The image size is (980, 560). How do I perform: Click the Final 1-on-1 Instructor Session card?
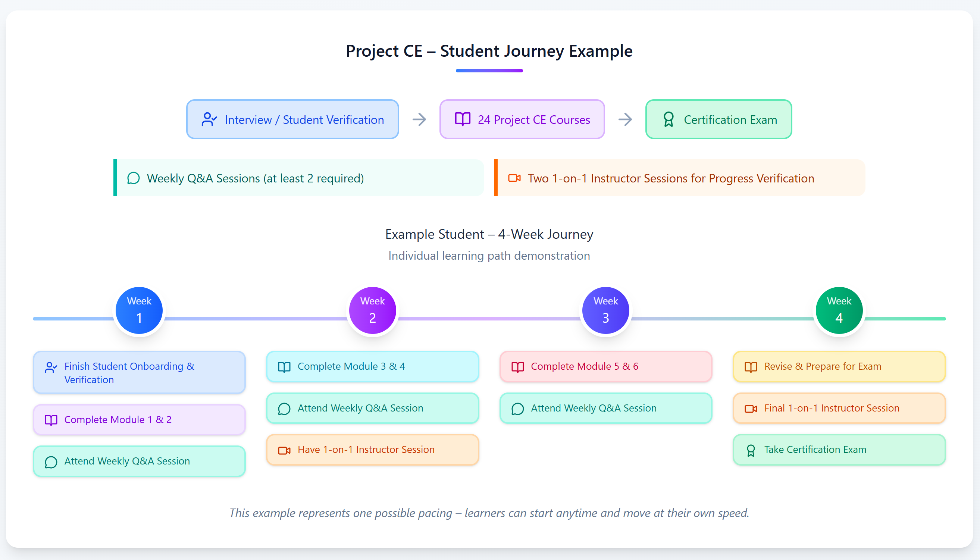click(839, 408)
